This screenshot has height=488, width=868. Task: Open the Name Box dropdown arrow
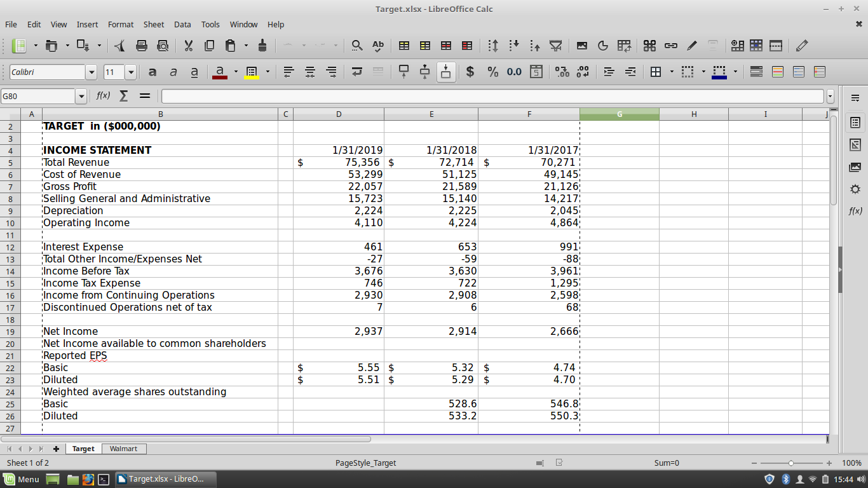pyautogui.click(x=81, y=97)
